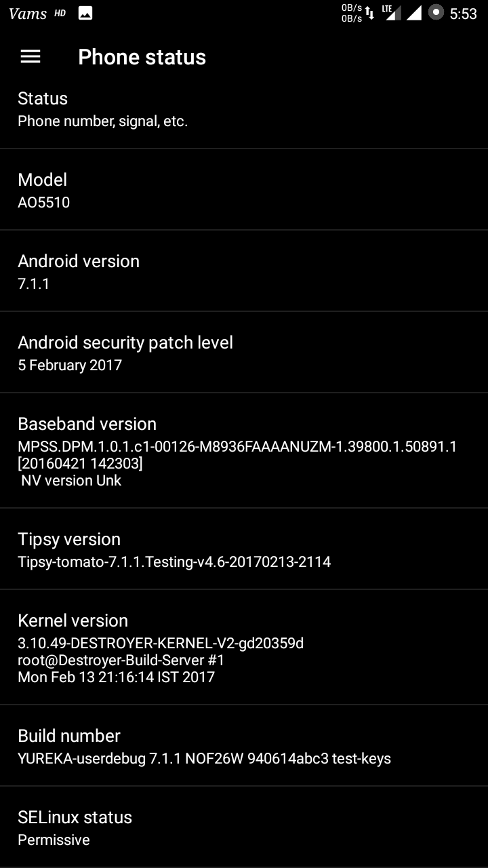
Task: Open Status phone number, signal entry
Action: coord(244,108)
